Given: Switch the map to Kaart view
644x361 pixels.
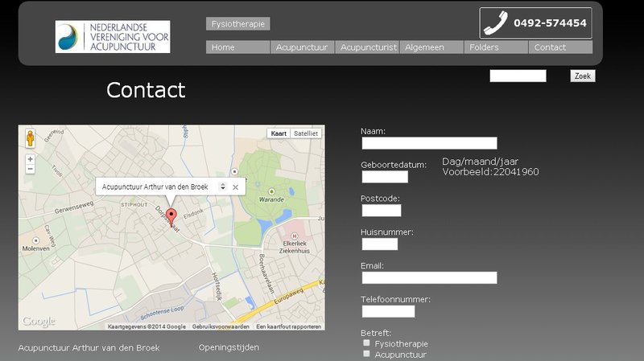Looking at the screenshot, I should click(279, 133).
